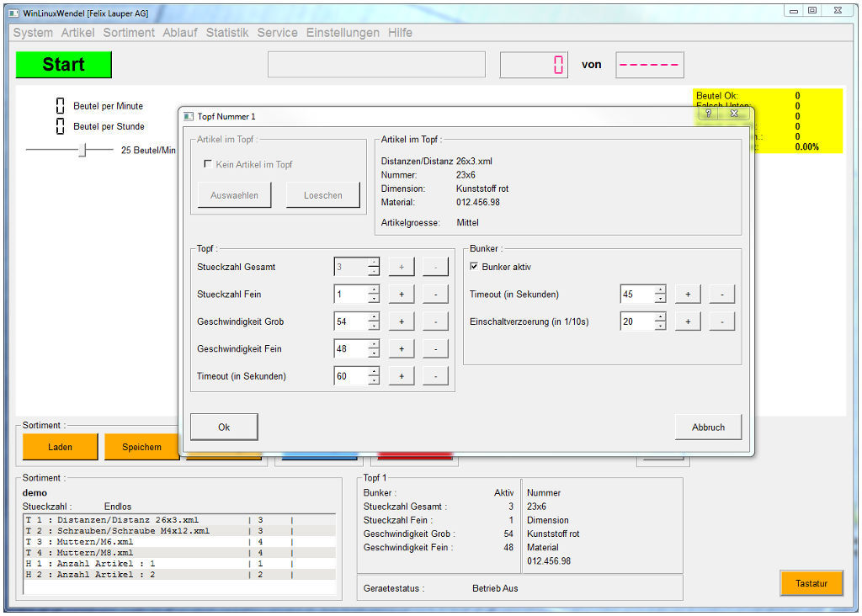Click minus button for Geschwindigkeit Fein

pos(435,348)
